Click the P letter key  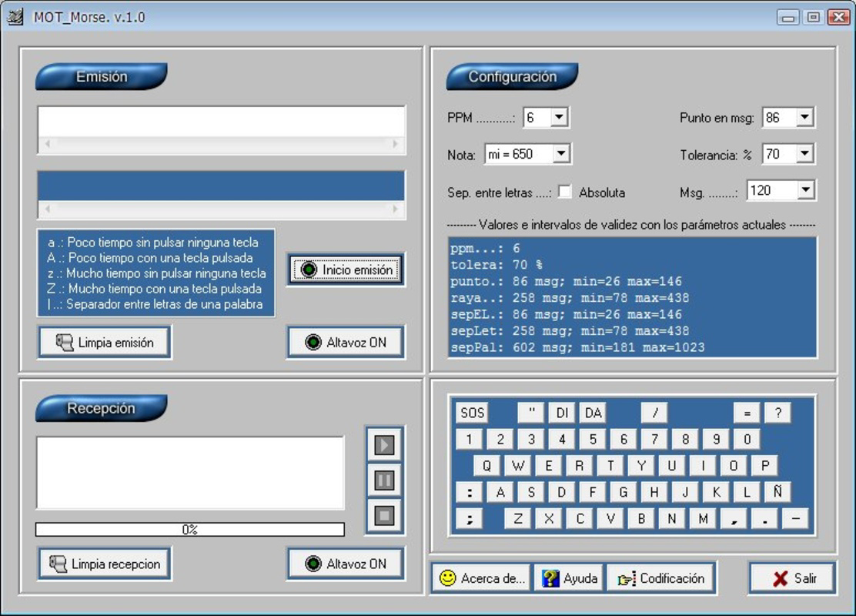pyautogui.click(x=765, y=466)
